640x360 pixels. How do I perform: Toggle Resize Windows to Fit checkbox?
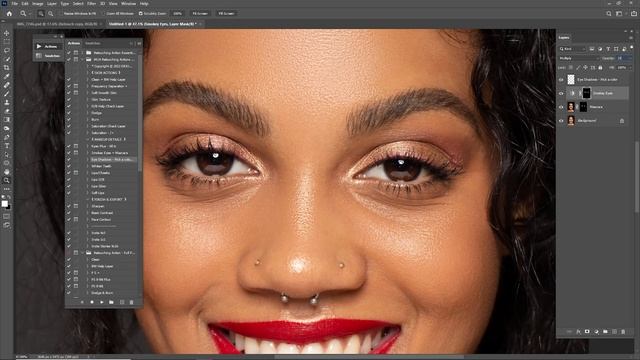61,13
